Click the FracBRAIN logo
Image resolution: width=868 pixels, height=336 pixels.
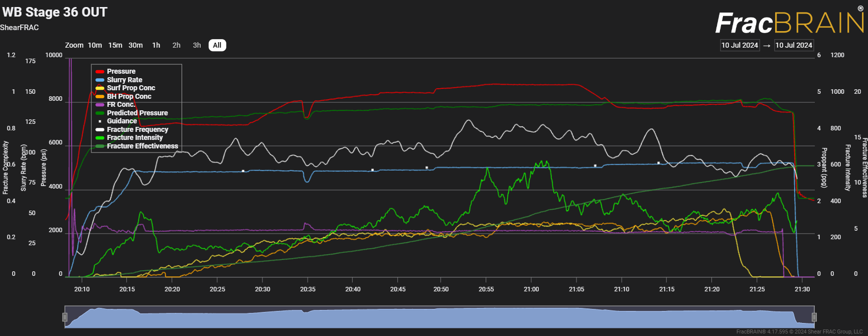tap(789, 23)
